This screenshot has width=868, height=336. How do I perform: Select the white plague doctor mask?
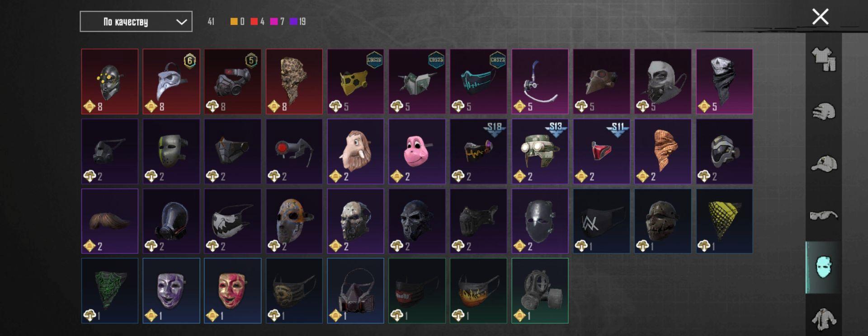pos(171,82)
